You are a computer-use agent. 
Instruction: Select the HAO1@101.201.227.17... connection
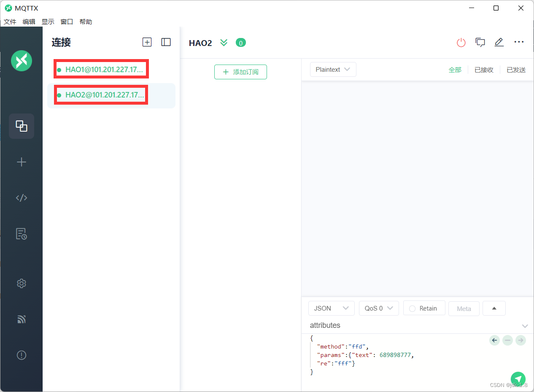click(111, 70)
